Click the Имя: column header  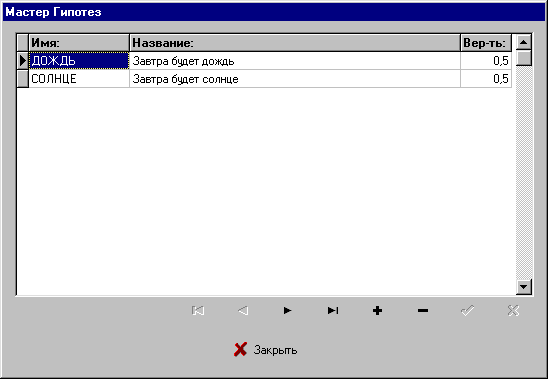79,43
